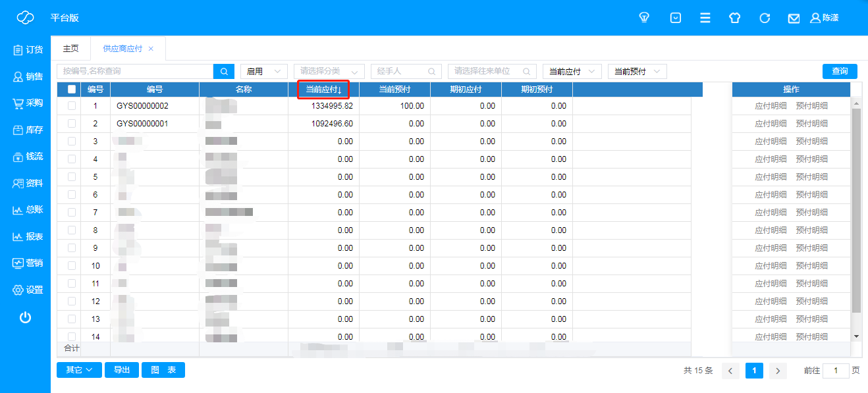Open the 其它 dropdown button
The height and width of the screenshot is (393, 868).
tap(79, 370)
